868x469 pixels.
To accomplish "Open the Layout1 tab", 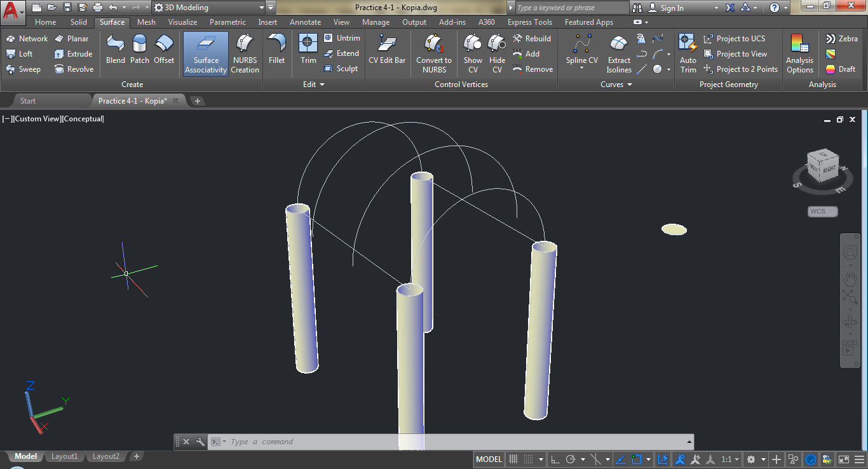I will [64, 456].
